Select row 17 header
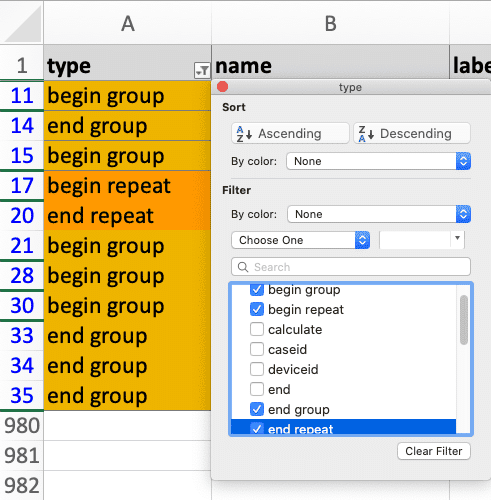Viewport: 491px width, 500px height. coord(22,186)
